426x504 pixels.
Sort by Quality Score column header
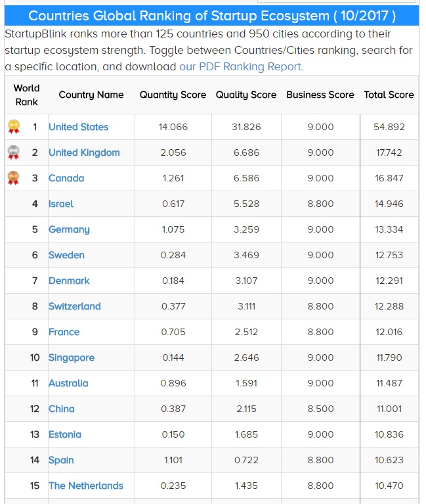(x=246, y=95)
